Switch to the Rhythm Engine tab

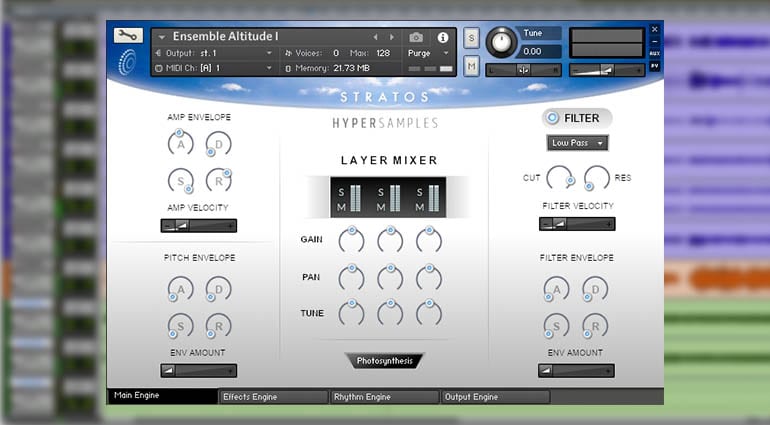pos(384,397)
